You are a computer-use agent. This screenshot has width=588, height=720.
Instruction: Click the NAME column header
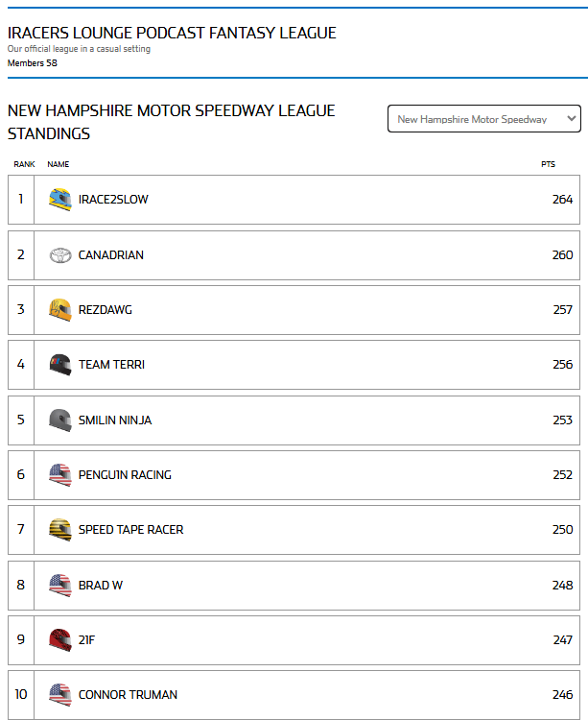pos(59,164)
